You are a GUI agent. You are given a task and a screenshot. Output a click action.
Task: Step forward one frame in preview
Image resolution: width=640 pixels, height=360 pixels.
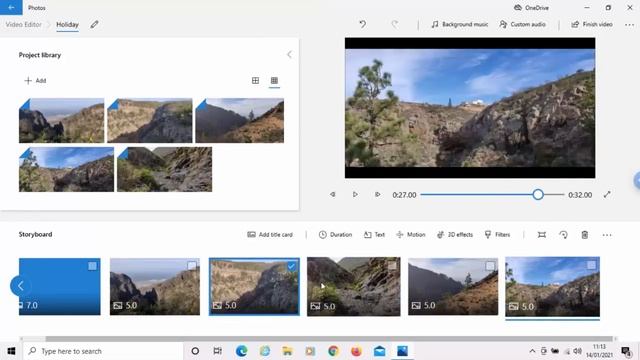(x=378, y=195)
